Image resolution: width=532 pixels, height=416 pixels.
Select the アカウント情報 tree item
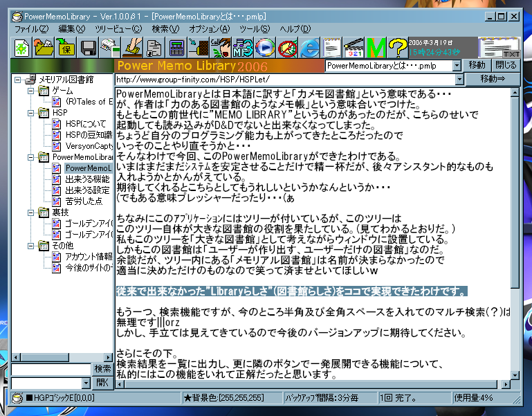(x=89, y=257)
